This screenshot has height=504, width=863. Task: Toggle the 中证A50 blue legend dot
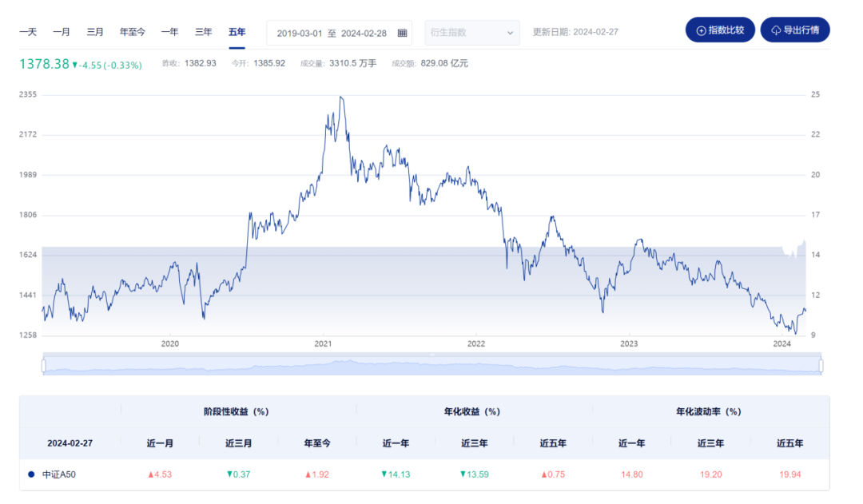[31, 474]
